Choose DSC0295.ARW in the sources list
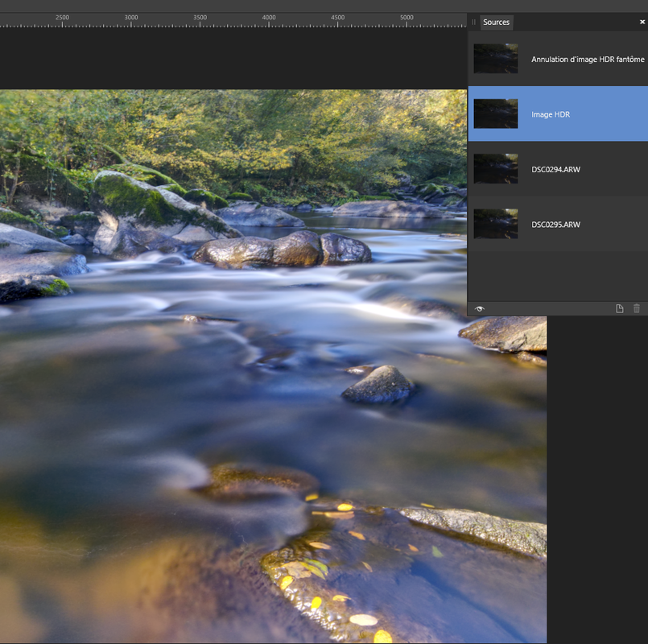648x644 pixels. point(555,225)
